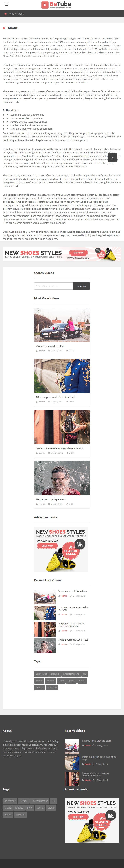Click the Search Videos keyword field
Viewport: 124px width, 868px height.
[53, 286]
